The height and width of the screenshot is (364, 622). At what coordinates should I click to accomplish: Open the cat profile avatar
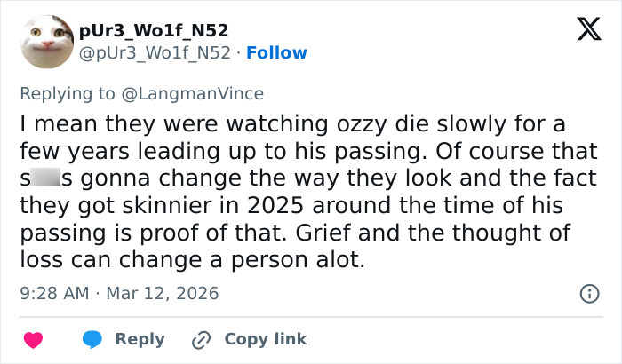(x=46, y=42)
